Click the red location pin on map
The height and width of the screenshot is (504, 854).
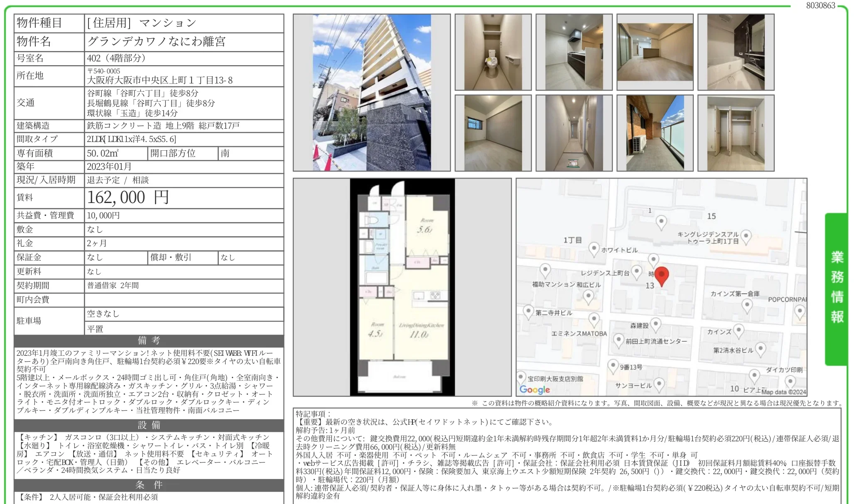click(x=661, y=276)
